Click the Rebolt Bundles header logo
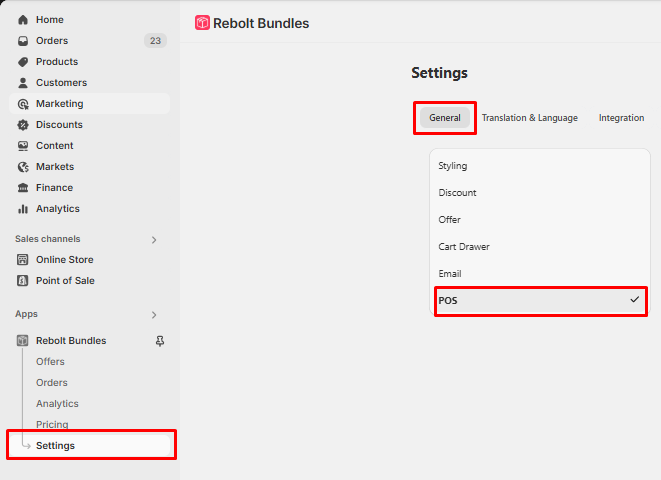Viewport: 661px width, 480px height. click(202, 23)
